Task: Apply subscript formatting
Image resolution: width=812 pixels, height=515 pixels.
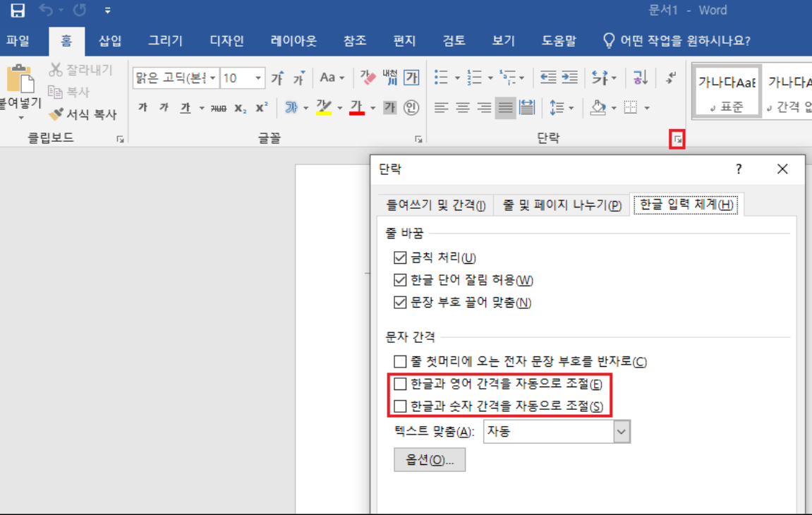Action: click(x=240, y=108)
